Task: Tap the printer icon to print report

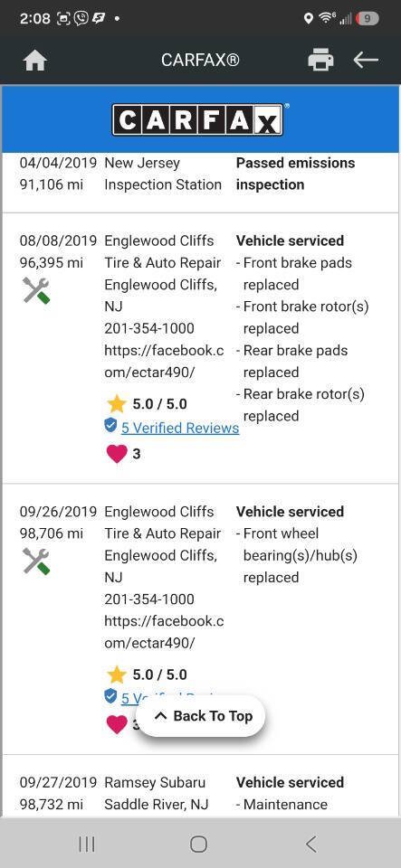Action: [320, 60]
